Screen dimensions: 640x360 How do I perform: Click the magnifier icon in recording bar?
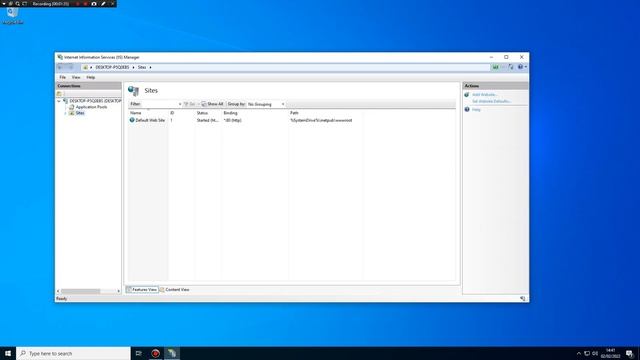pos(18,4)
